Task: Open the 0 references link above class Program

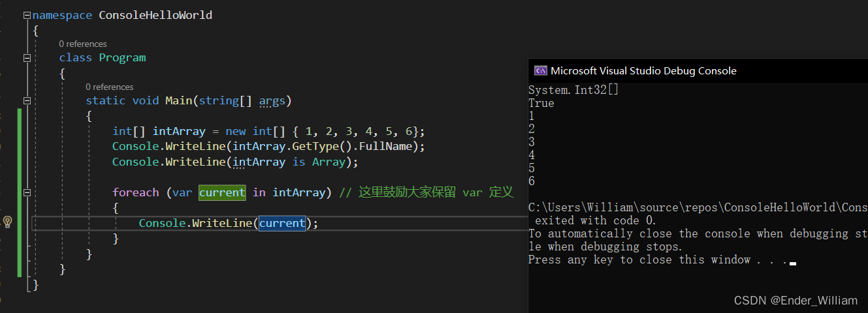Action: point(82,44)
